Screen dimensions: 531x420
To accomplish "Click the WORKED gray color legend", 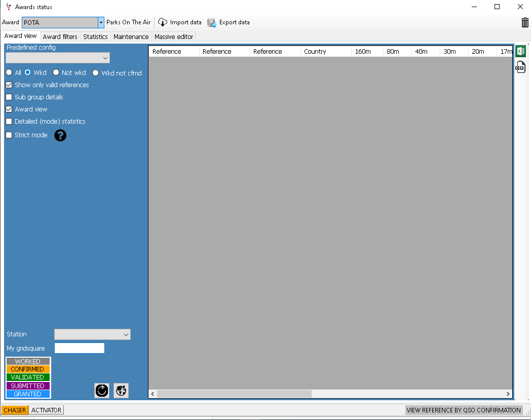I will pos(28,361).
